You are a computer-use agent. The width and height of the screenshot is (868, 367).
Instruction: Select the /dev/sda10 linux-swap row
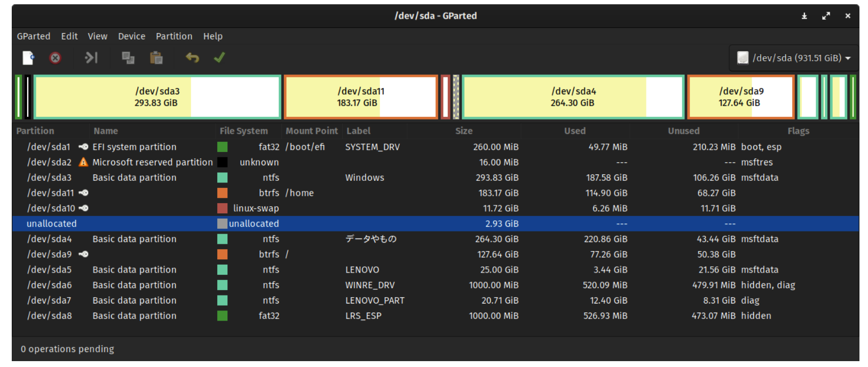click(x=436, y=209)
